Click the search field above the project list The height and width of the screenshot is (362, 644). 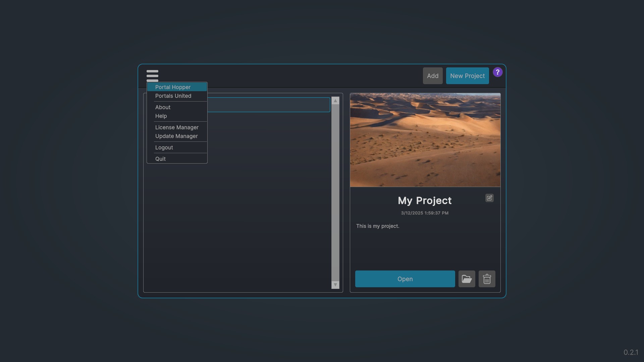[x=268, y=105]
